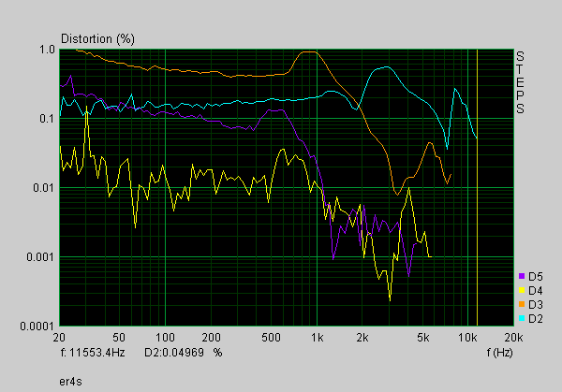Click the 'D2:0.04969 %' readout

pos(184,353)
